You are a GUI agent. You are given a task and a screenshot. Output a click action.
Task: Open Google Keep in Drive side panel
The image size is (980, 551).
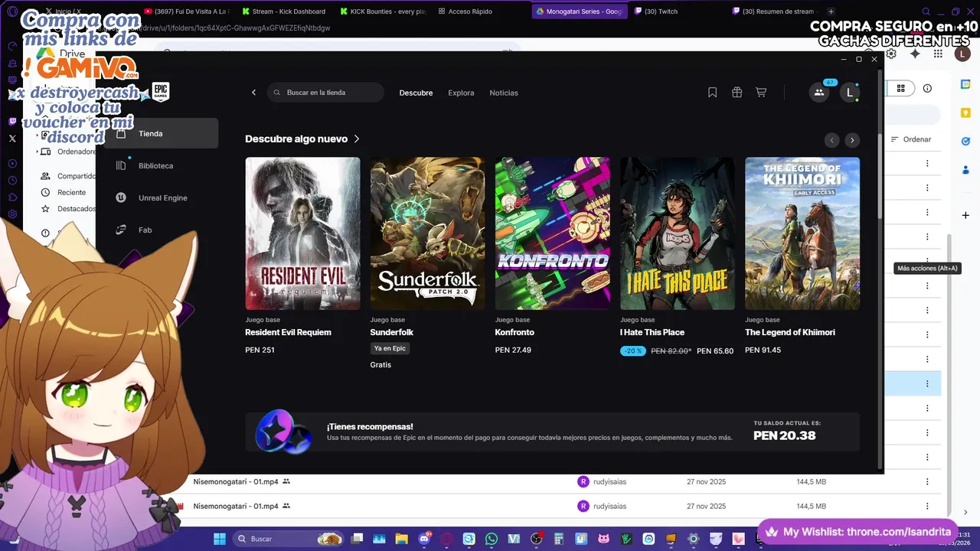tap(965, 113)
